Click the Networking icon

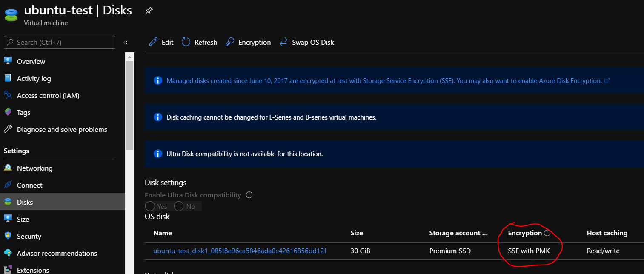point(8,168)
